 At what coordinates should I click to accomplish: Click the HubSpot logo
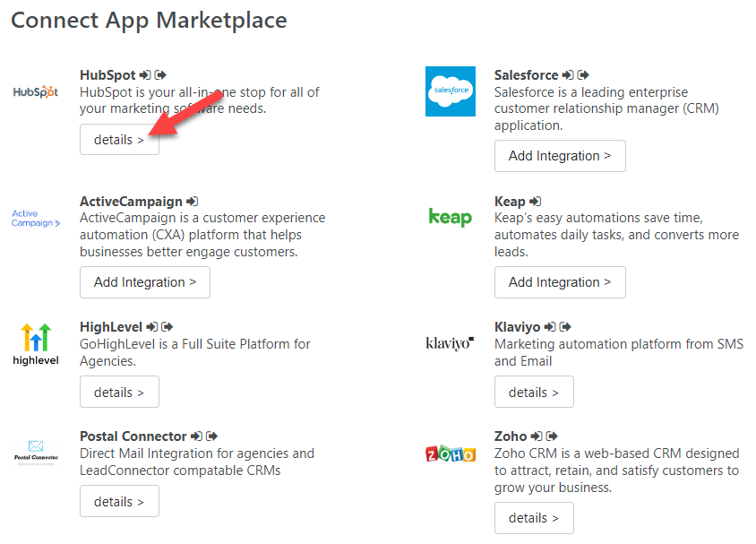point(35,91)
